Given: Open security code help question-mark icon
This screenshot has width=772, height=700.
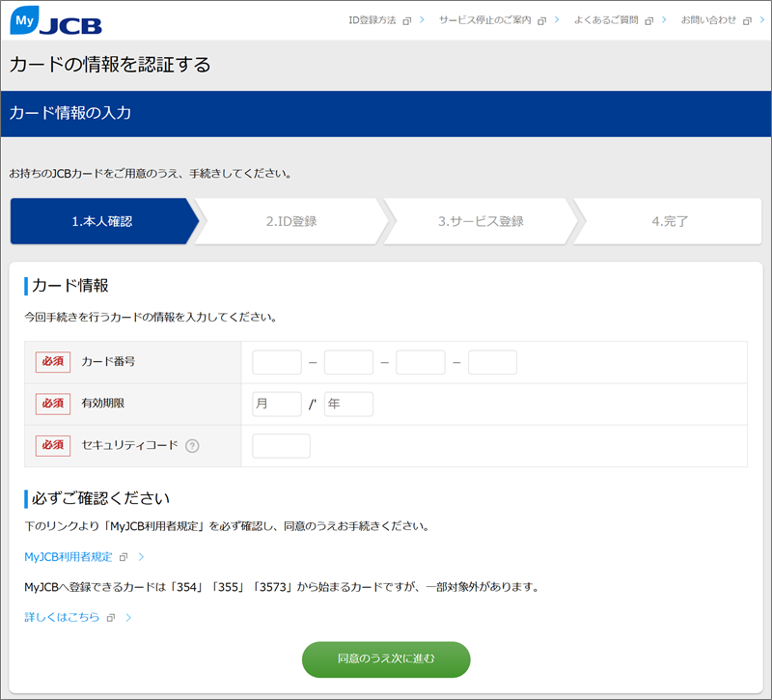Looking at the screenshot, I should point(192,446).
